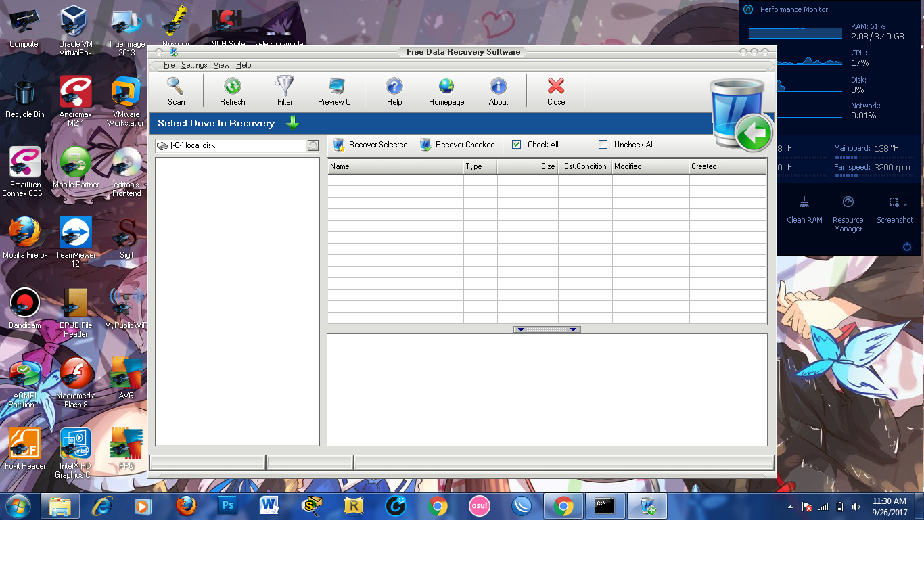Open the Filter funnel tool
The width and height of the screenshot is (924, 577).
[285, 91]
